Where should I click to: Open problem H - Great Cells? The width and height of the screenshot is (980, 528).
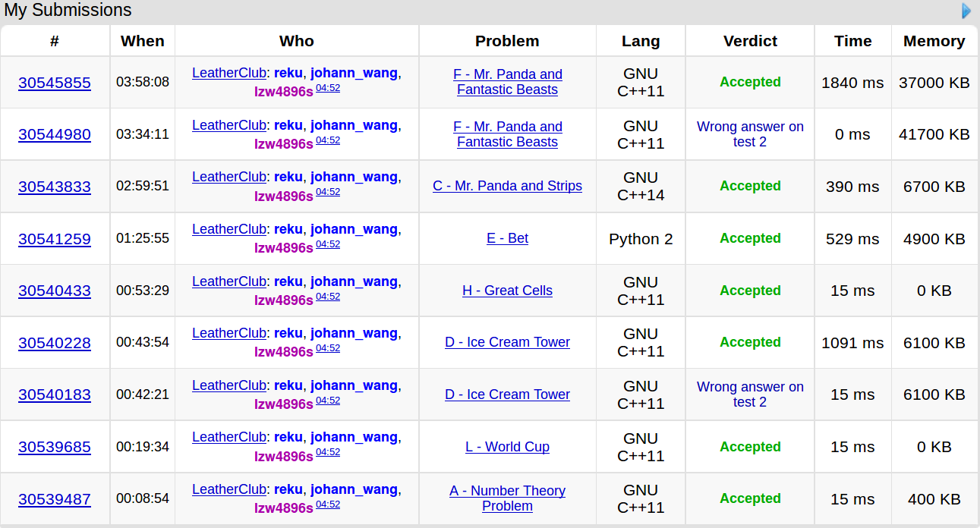[x=507, y=291]
